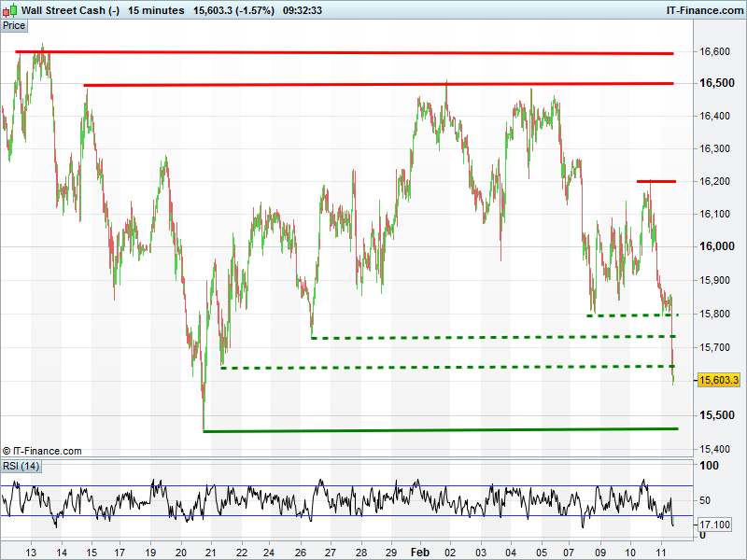Click the 24 date on time axis
Image resolution: width=747 pixels, height=560 pixels.
pos(272,553)
